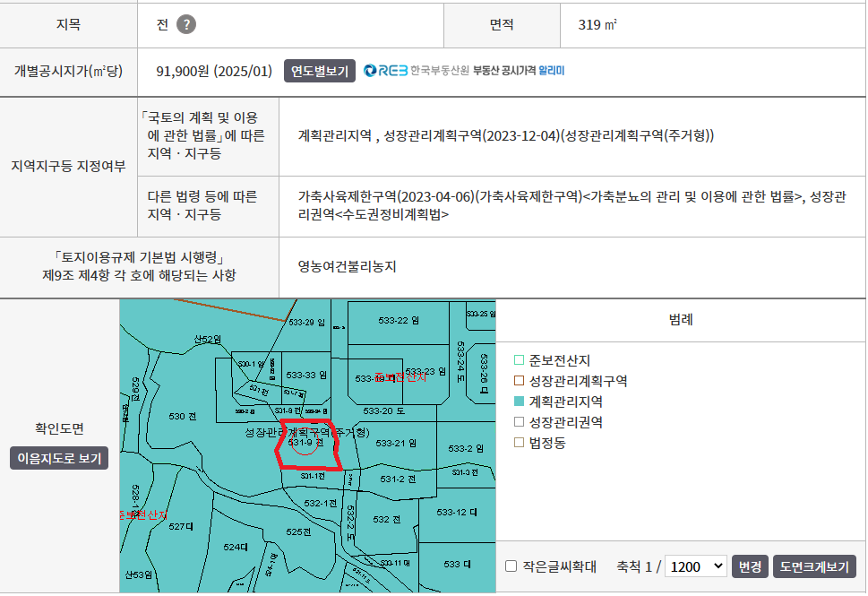
Task: Click the 법정동 legend box icon
Action: [519, 443]
